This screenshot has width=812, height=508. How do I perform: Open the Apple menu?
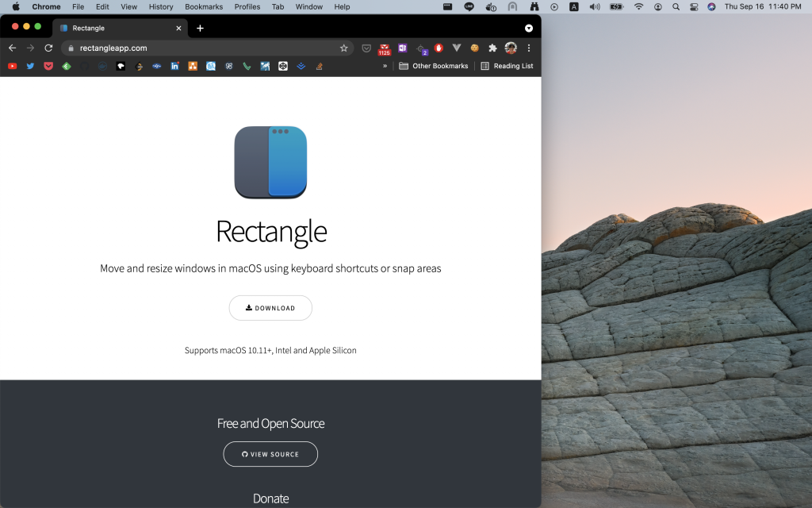click(16, 6)
